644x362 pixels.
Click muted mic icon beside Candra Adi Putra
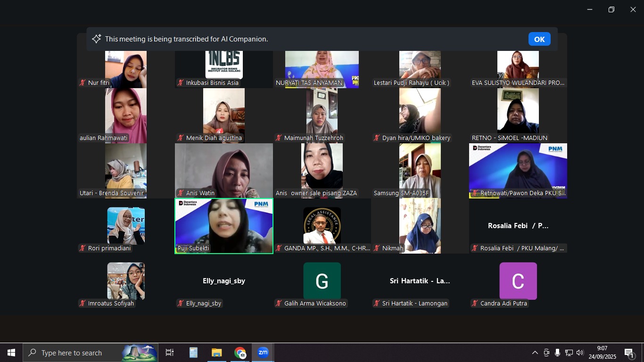pyautogui.click(x=475, y=304)
